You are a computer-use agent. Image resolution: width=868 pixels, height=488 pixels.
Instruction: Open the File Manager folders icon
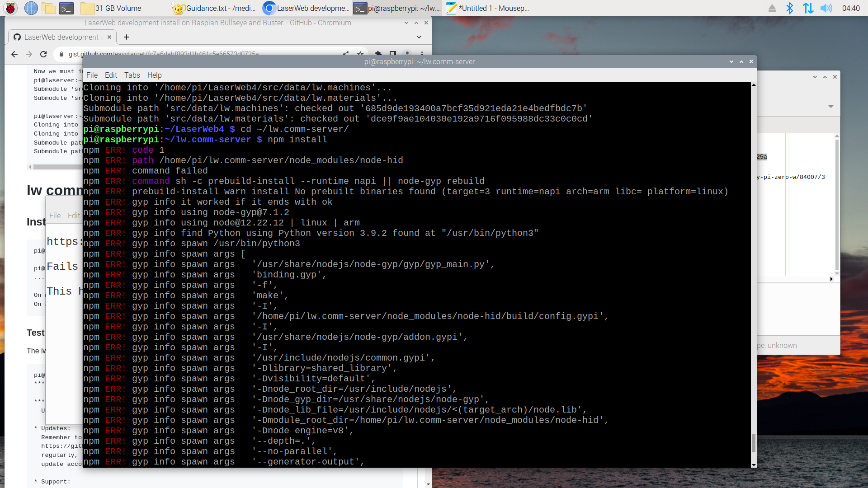[x=49, y=8]
